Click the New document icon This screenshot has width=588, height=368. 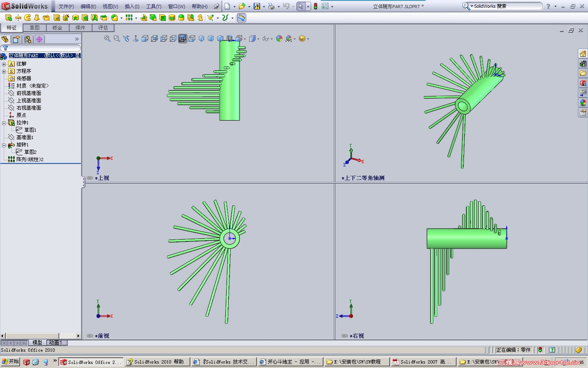227,6
